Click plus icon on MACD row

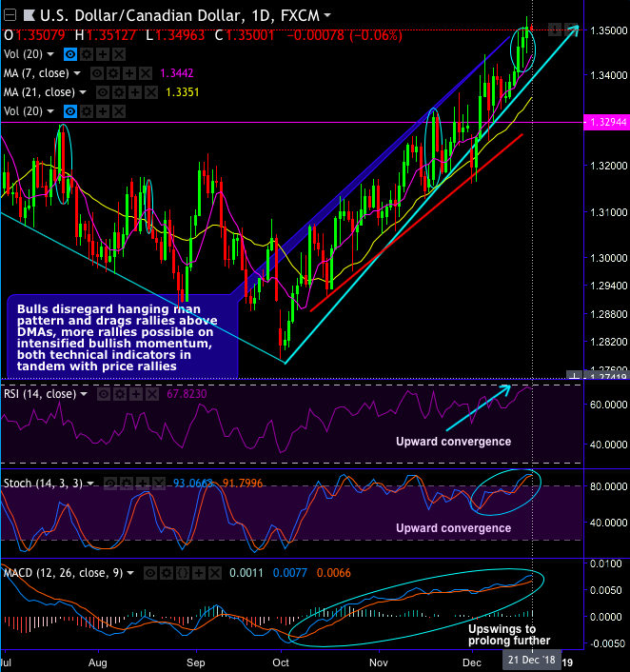click(199, 573)
